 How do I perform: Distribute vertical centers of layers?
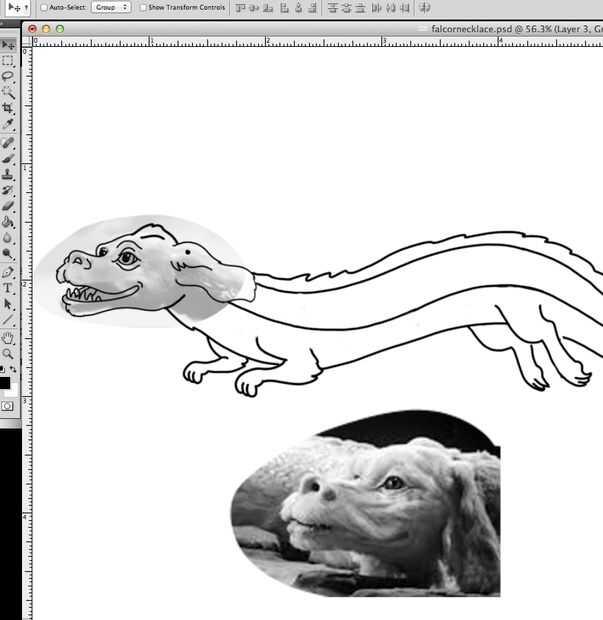[346, 8]
